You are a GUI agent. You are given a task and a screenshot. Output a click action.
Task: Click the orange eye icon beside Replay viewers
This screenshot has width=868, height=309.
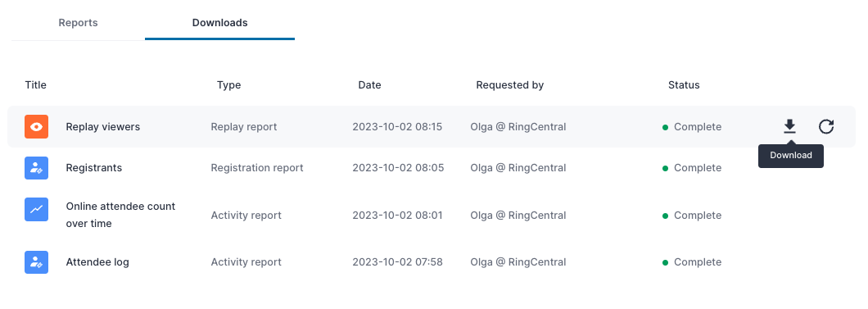point(37,127)
